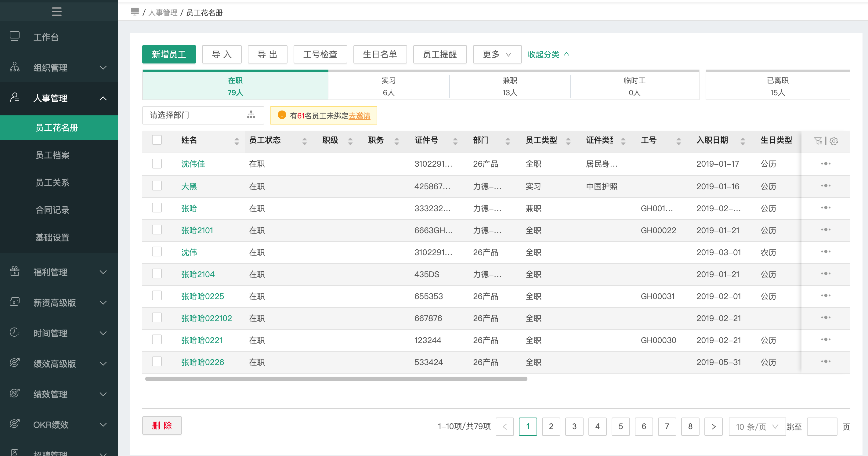Viewport: 868px width, 456px height.
Task: Open row actions menu for 沈伟佳
Action: click(x=826, y=164)
